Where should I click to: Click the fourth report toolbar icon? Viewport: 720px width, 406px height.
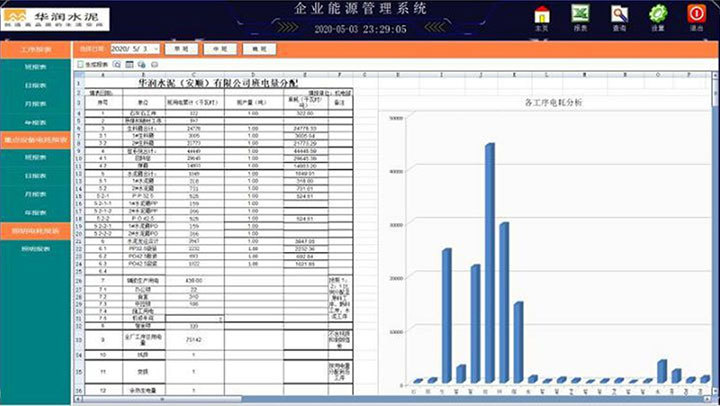142,64
